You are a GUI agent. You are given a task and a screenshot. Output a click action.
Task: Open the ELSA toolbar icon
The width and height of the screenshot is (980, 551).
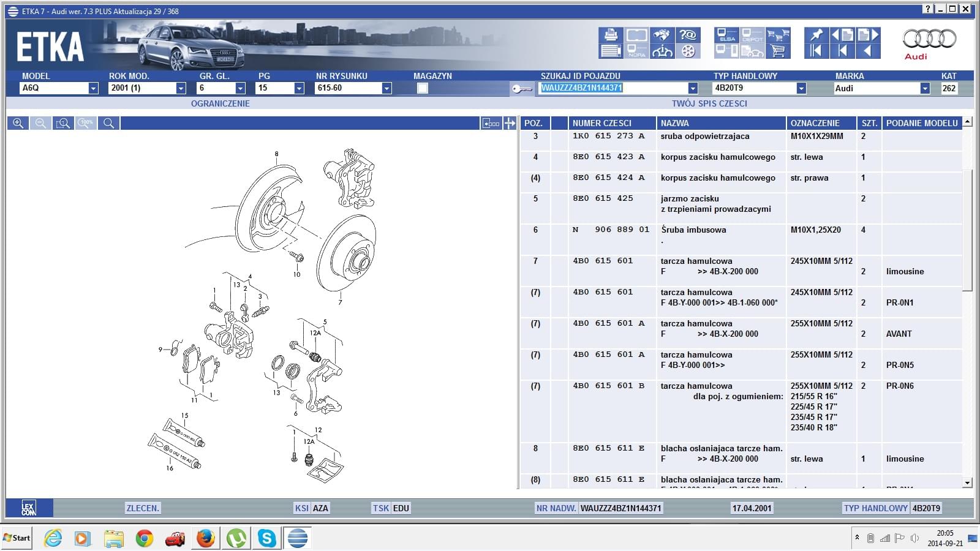tap(726, 35)
